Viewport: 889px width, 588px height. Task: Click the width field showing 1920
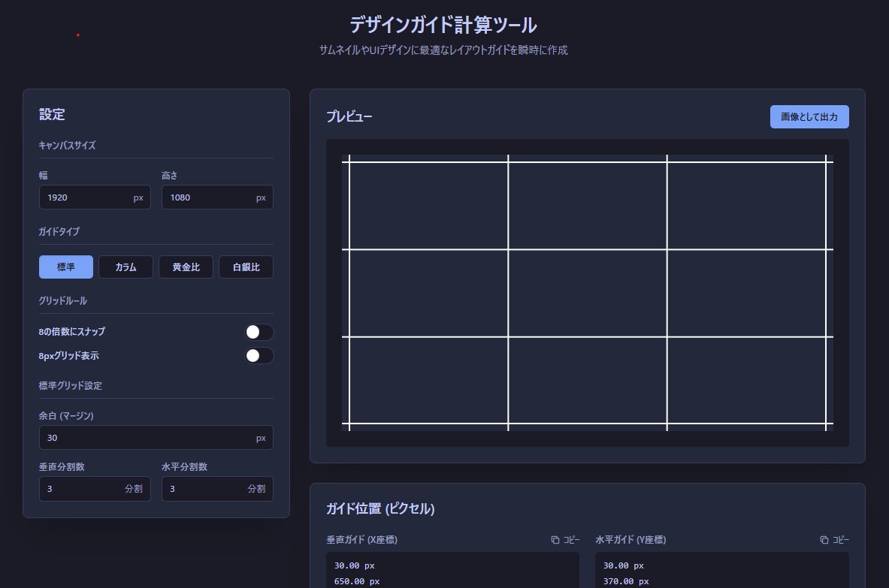[x=95, y=197]
